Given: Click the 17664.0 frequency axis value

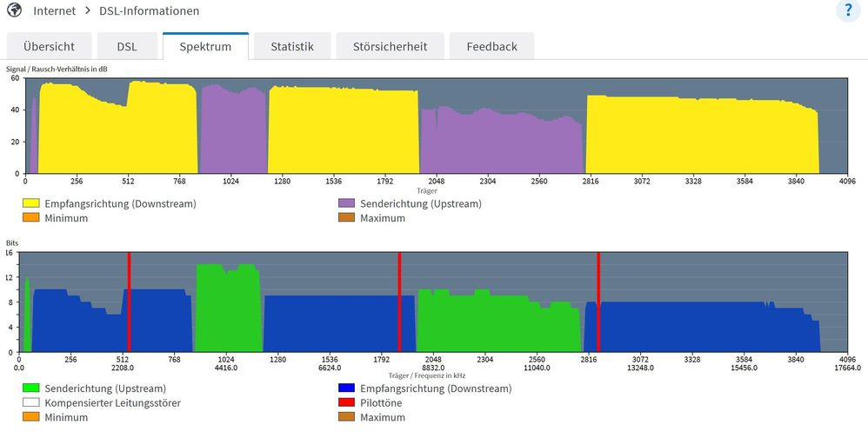Looking at the screenshot, I should click(x=847, y=368).
